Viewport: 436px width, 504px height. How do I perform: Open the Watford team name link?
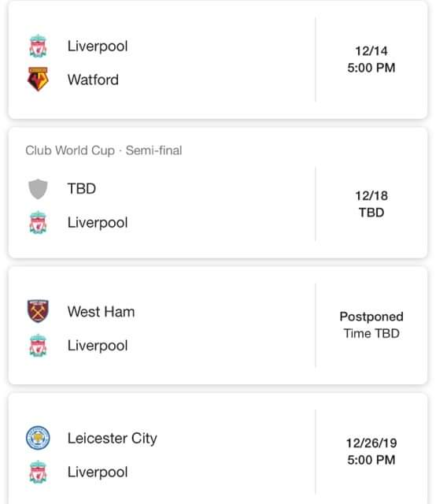[x=93, y=80]
